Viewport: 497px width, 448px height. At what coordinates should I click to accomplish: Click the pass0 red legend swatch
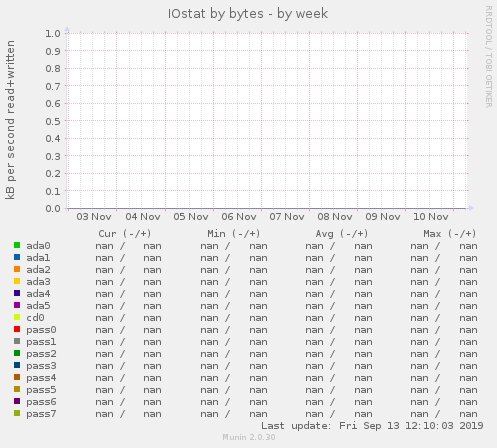click(x=17, y=329)
